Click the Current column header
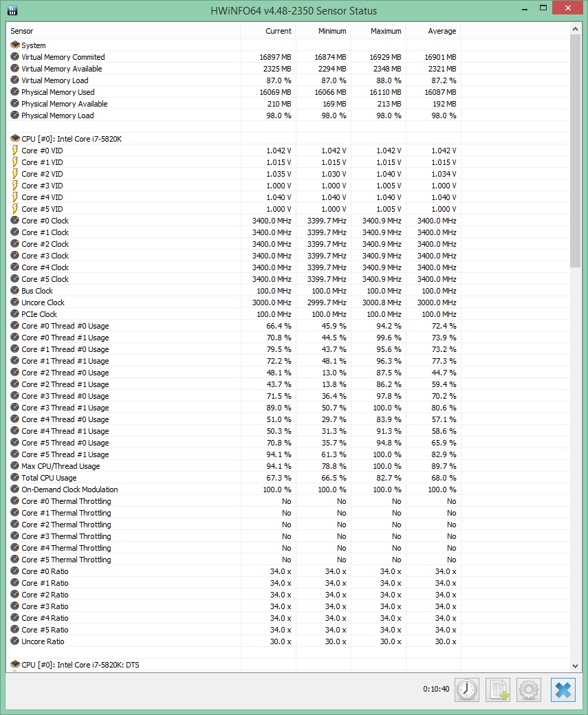 [x=268, y=31]
